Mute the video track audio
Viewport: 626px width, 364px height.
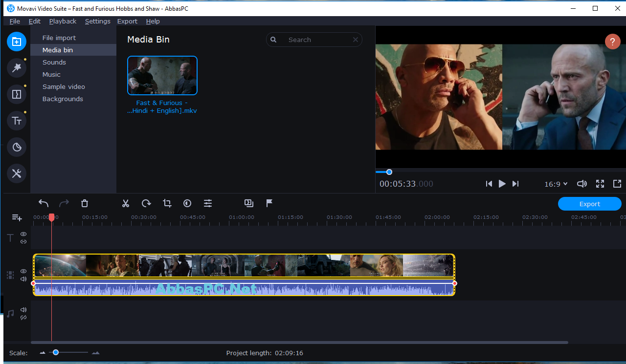(23, 279)
